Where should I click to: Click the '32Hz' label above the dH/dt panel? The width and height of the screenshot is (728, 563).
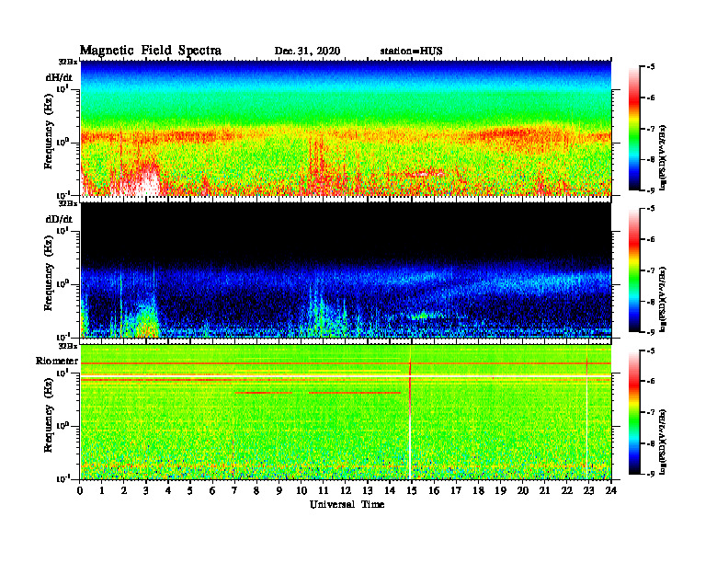pyautogui.click(x=68, y=62)
